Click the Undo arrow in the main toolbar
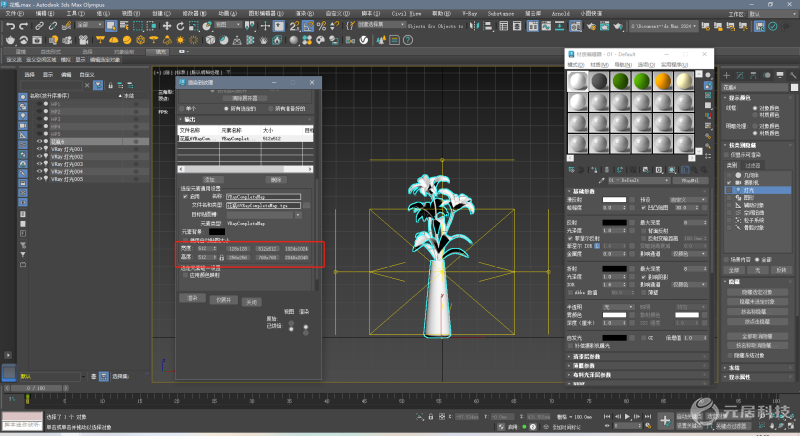Image resolution: width=800 pixels, height=436 pixels. point(9,25)
